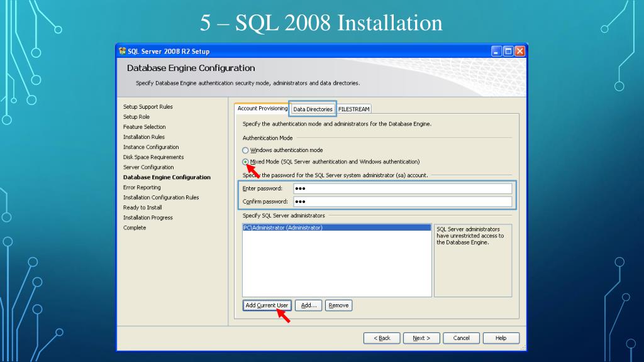Click Installation Rules step
The image size is (644, 362).
144,137
